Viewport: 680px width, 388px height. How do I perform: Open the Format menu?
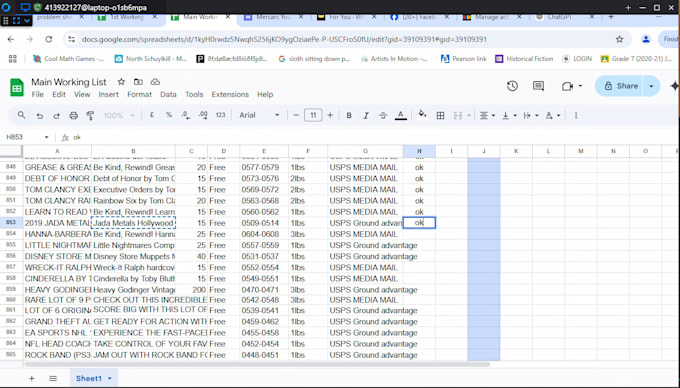[139, 95]
